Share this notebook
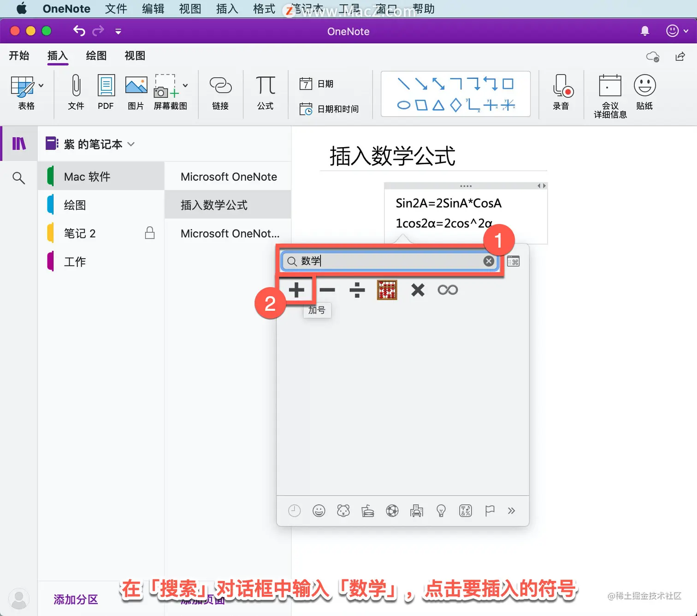697x616 pixels. point(680,56)
